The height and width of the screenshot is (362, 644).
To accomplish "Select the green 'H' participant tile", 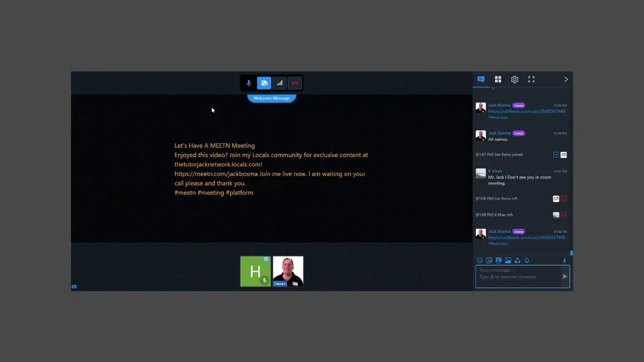I will click(256, 271).
